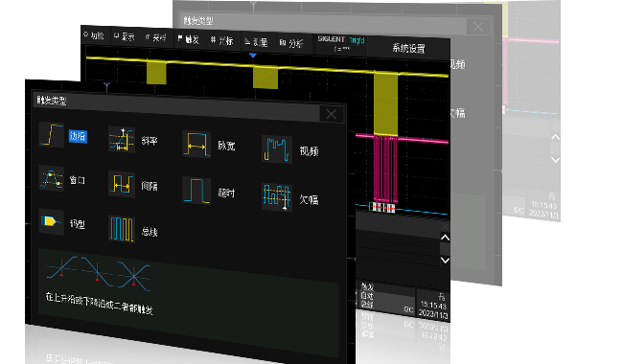Open the 采样 acquire menu
The width and height of the screenshot is (623, 364).
(x=155, y=37)
